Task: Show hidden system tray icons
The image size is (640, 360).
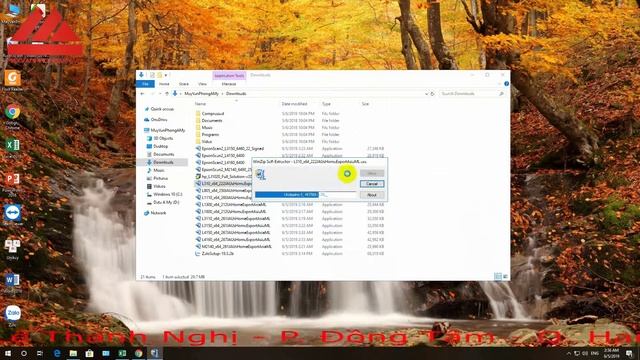Action: coord(569,353)
